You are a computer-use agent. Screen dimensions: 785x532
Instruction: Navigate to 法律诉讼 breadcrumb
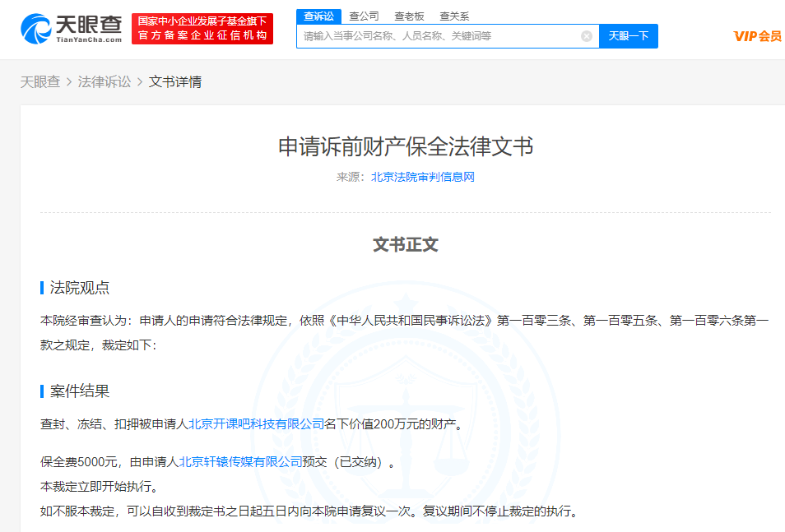(x=105, y=82)
